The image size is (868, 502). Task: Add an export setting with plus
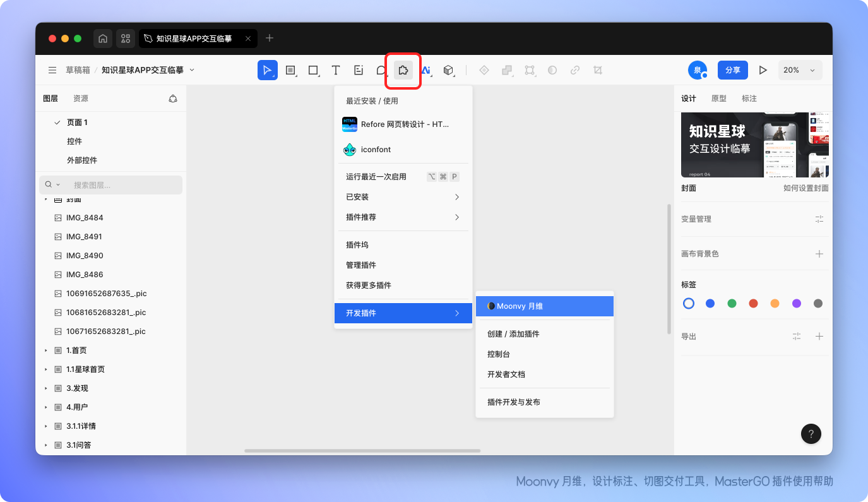point(819,337)
